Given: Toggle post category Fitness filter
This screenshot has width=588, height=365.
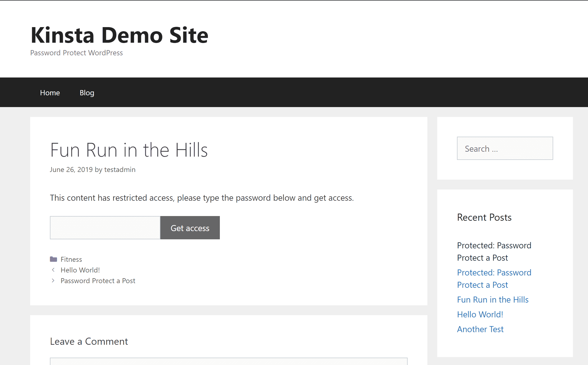Looking at the screenshot, I should pyautogui.click(x=72, y=258).
